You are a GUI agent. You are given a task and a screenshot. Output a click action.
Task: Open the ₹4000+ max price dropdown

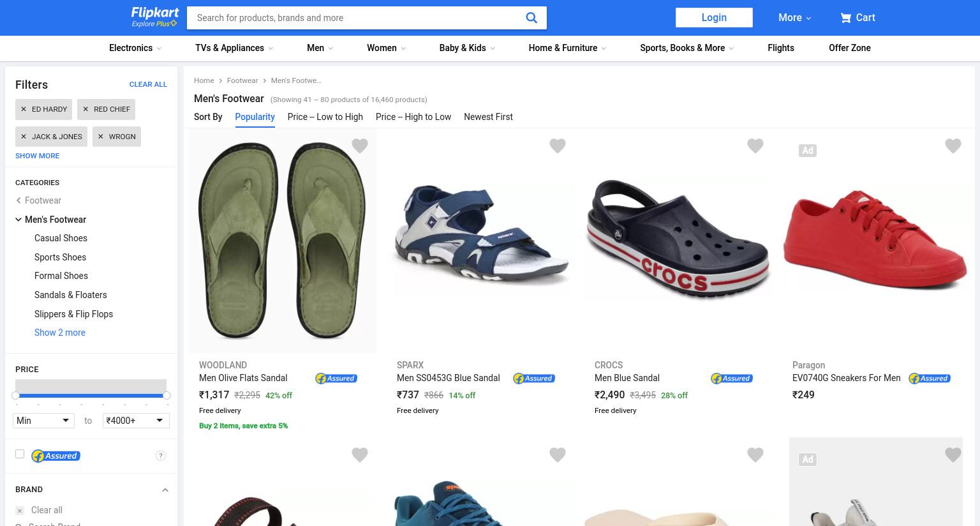coord(136,421)
